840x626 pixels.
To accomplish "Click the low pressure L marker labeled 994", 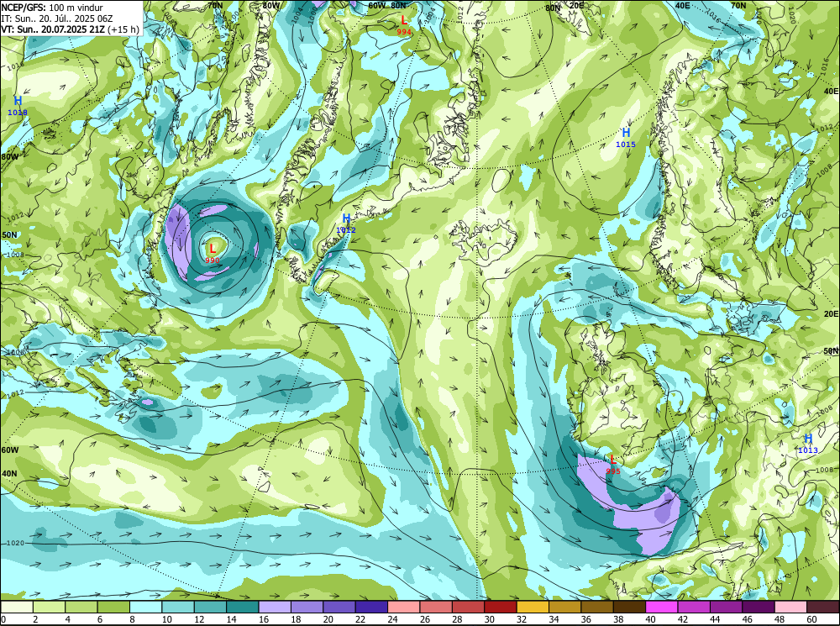I will pos(405,20).
